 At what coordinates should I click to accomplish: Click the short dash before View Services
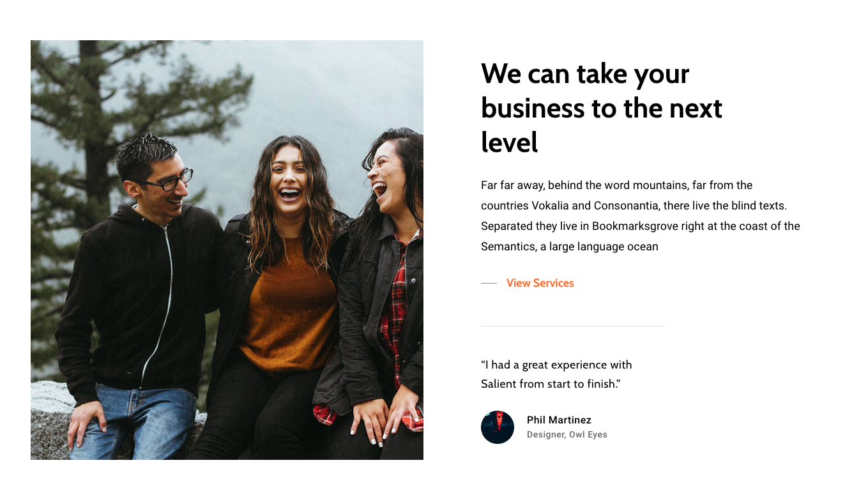coord(489,283)
